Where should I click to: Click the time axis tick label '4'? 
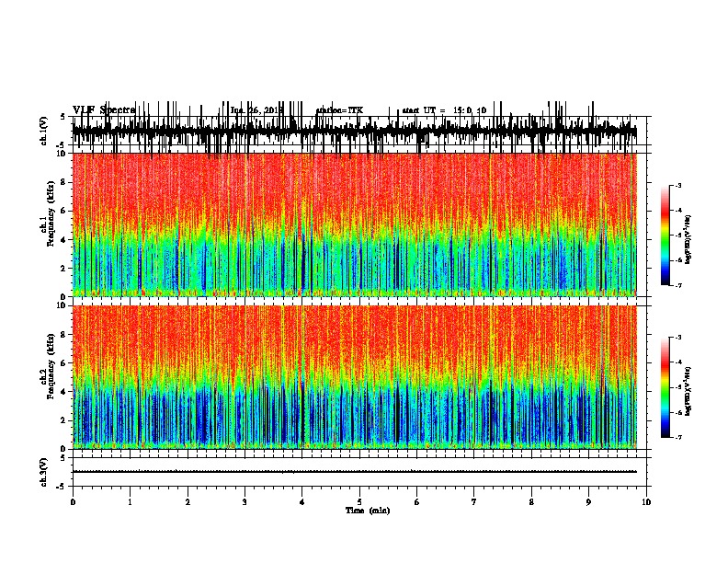[302, 502]
